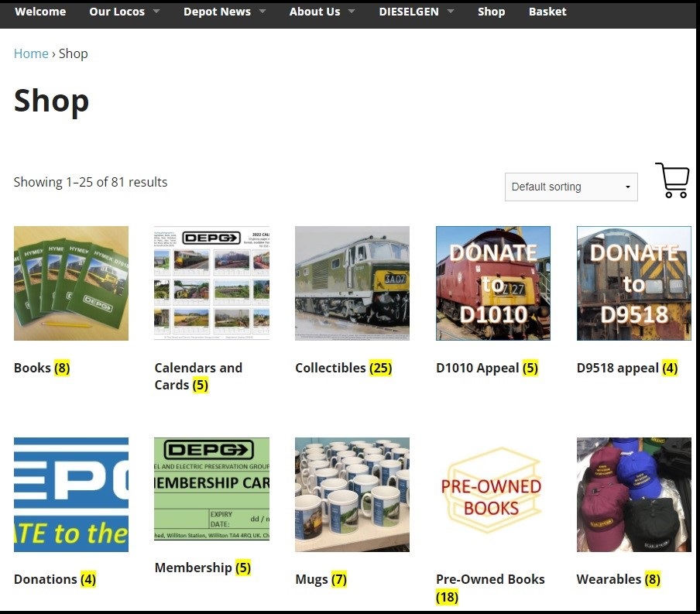Select Our Locos in navigation bar
Screen dimensions: 700x614
117,12
